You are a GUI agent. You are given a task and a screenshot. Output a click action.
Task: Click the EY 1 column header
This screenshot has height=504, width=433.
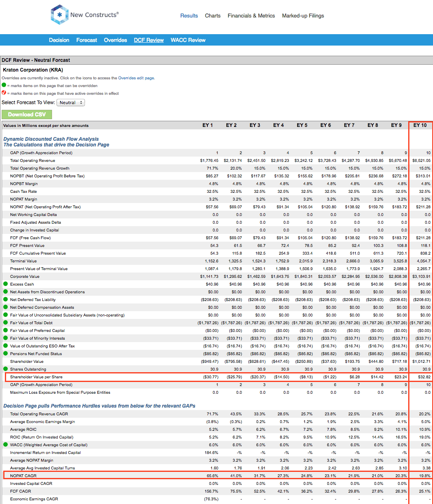[207, 125]
